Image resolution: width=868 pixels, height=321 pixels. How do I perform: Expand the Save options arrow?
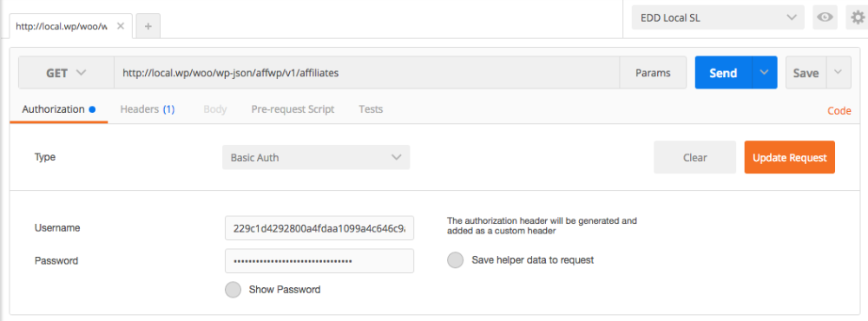click(838, 73)
